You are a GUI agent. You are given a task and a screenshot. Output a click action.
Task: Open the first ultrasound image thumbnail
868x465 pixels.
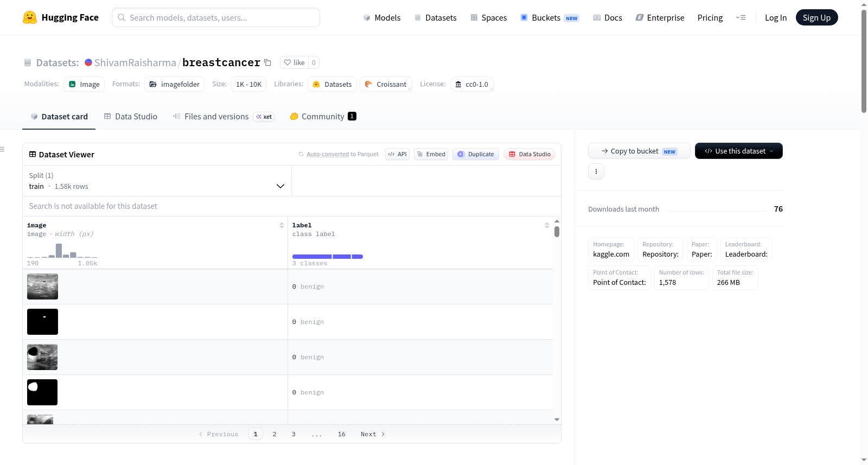click(42, 286)
